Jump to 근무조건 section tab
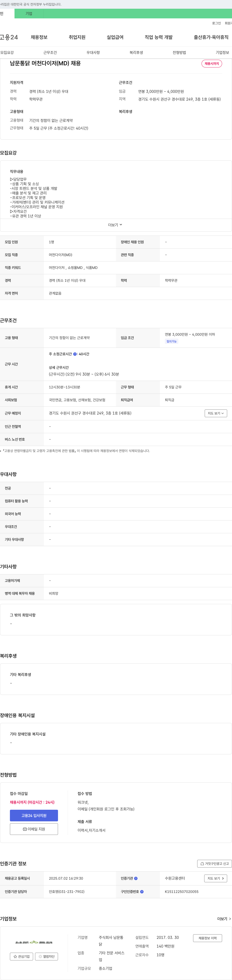 point(50,52)
